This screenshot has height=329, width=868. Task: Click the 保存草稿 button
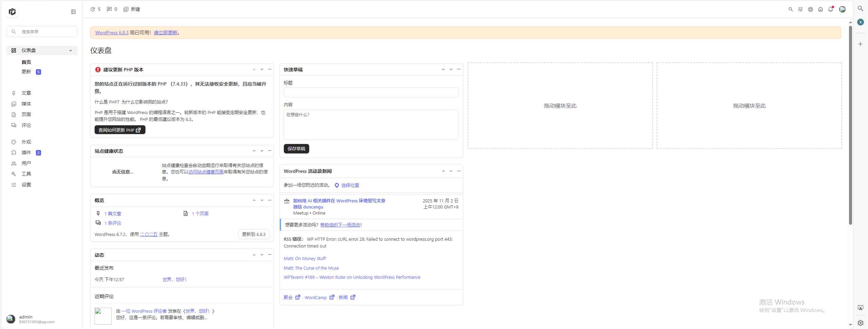296,148
